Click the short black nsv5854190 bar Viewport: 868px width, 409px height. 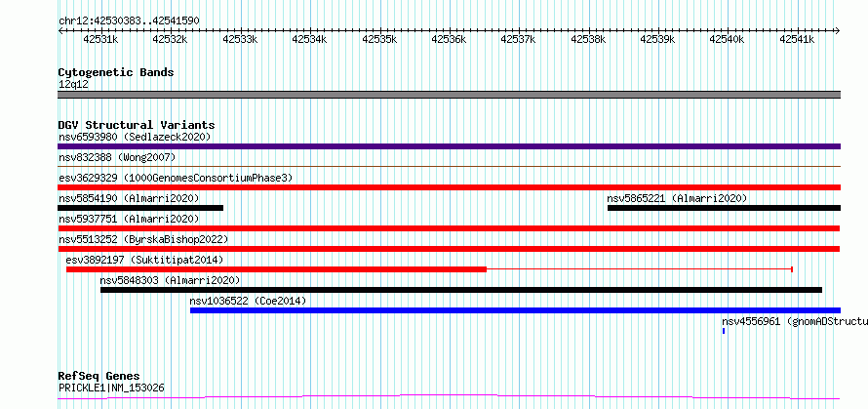(x=140, y=208)
